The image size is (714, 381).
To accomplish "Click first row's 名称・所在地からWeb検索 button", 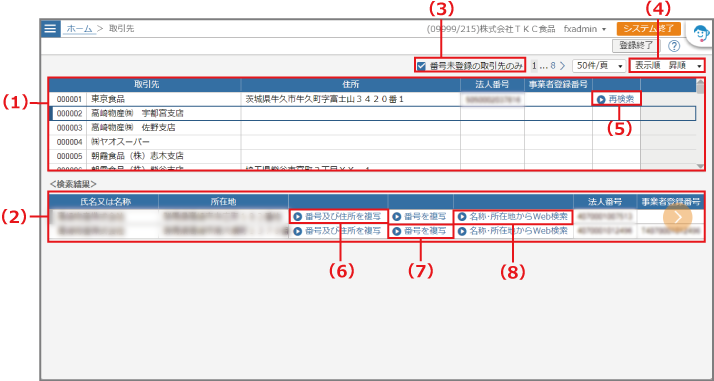I will (x=513, y=216).
